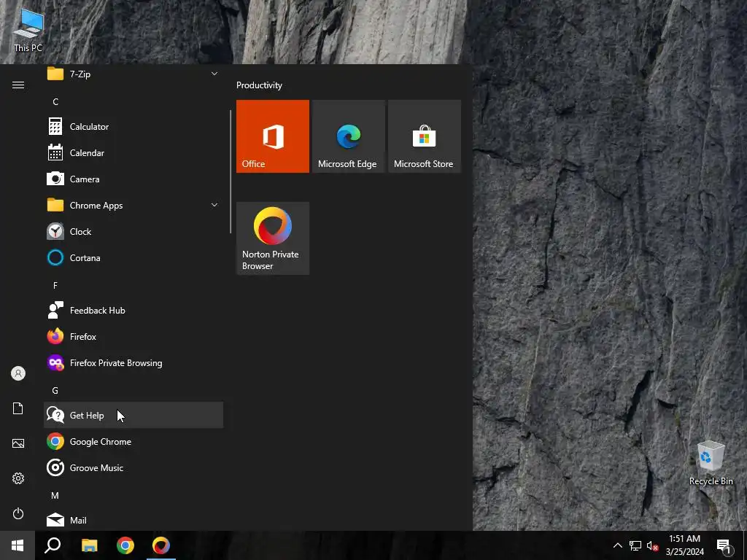
Task: Open the Get Help app
Action: click(x=133, y=415)
